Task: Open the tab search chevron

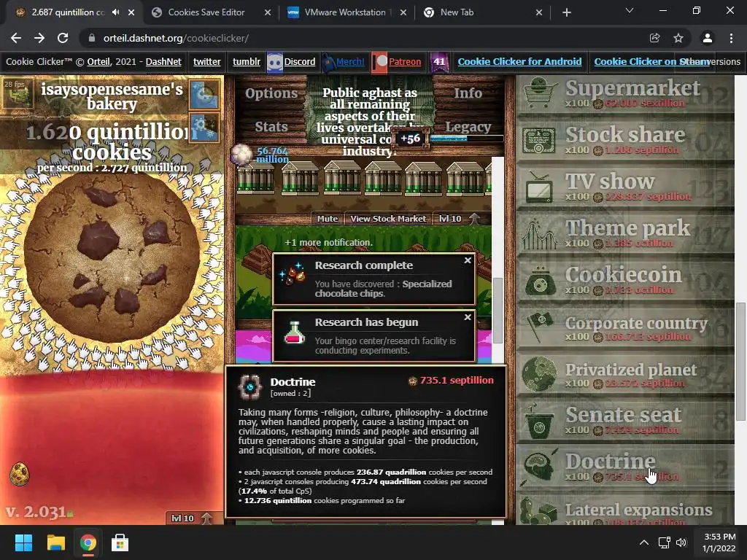Action: [x=630, y=10]
